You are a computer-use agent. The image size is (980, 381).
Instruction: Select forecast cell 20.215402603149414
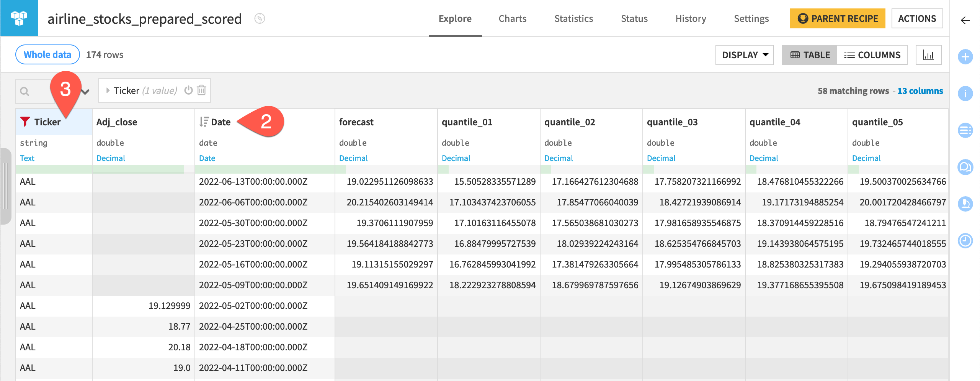tap(386, 202)
